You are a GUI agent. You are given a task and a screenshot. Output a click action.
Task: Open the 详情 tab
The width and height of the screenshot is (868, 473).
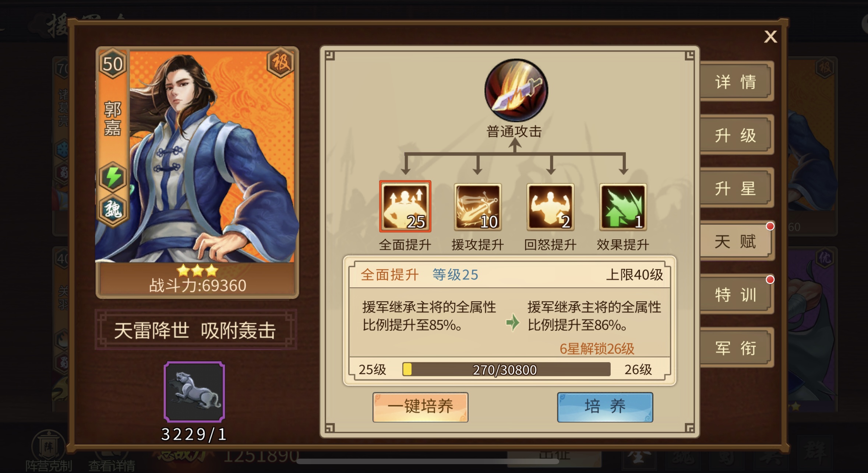(736, 81)
